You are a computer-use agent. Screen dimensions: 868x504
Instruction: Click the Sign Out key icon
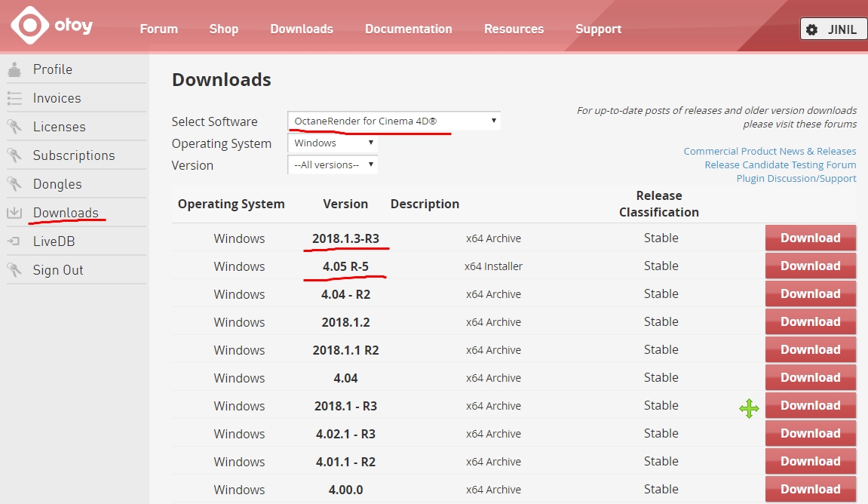14,270
